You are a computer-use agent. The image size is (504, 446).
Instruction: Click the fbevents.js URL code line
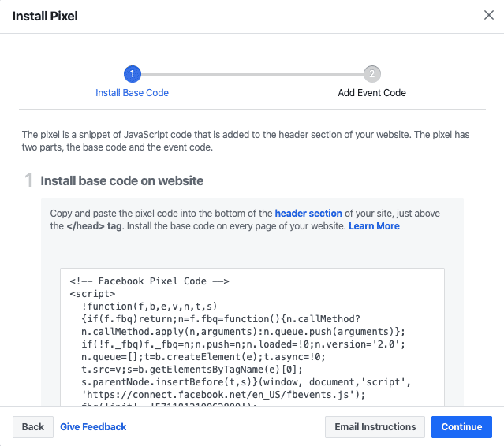(x=223, y=395)
